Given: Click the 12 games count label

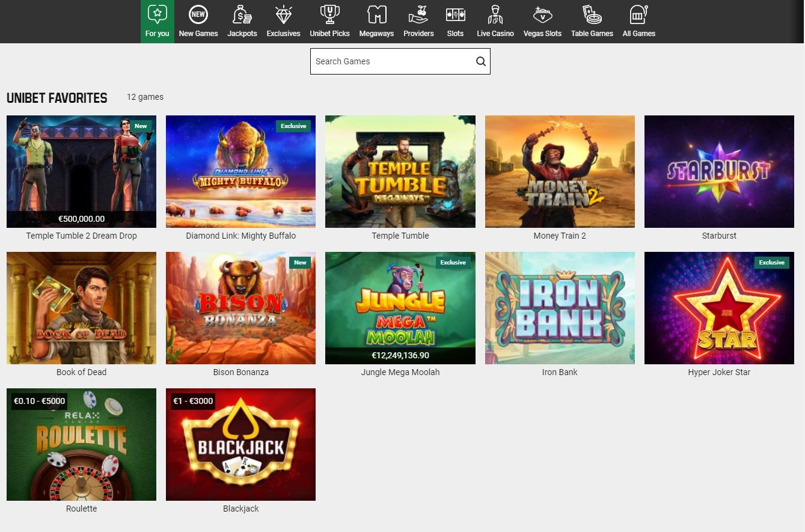Looking at the screenshot, I should [x=145, y=97].
